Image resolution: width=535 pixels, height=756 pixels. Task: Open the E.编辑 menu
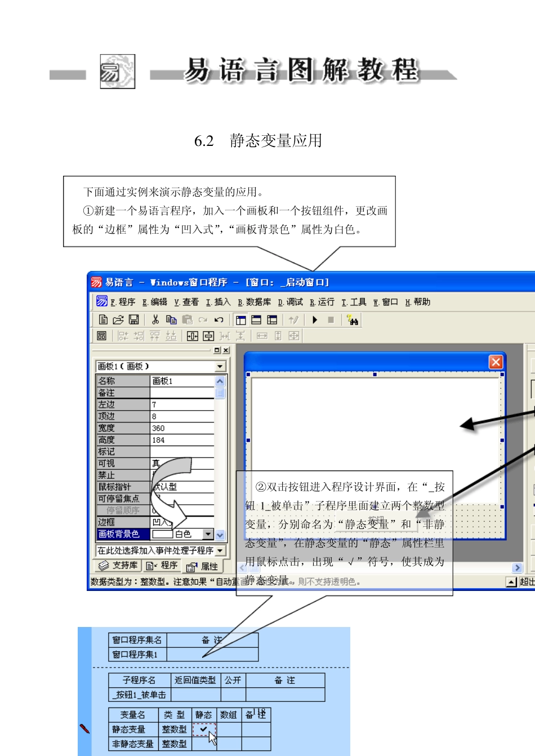(155, 302)
